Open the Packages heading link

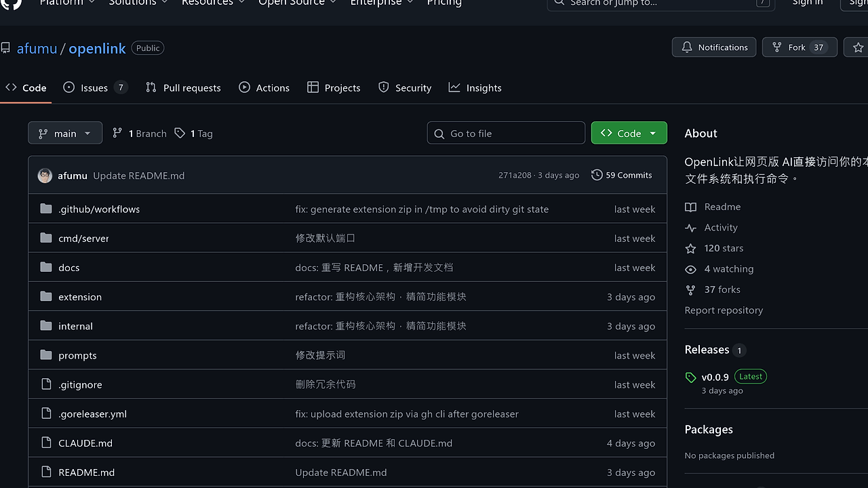[709, 429]
